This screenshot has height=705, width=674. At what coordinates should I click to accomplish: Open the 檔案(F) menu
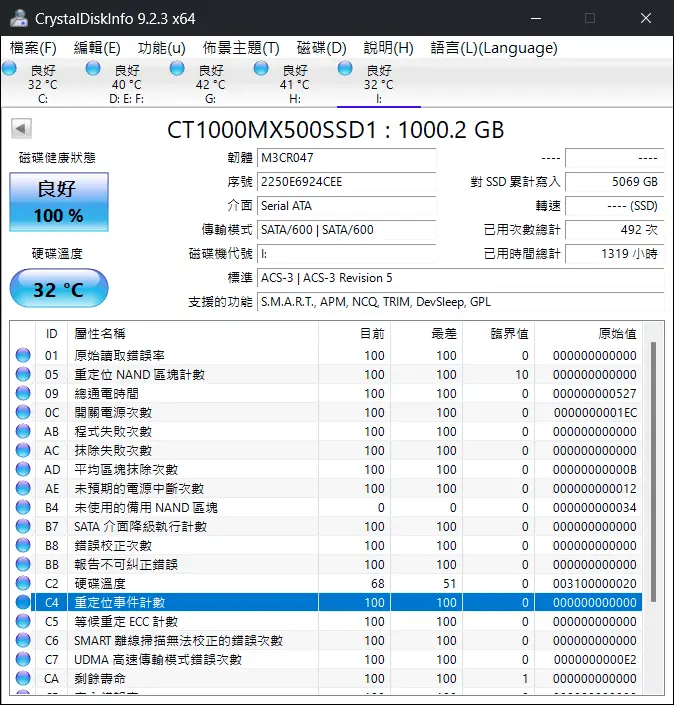(x=33, y=48)
